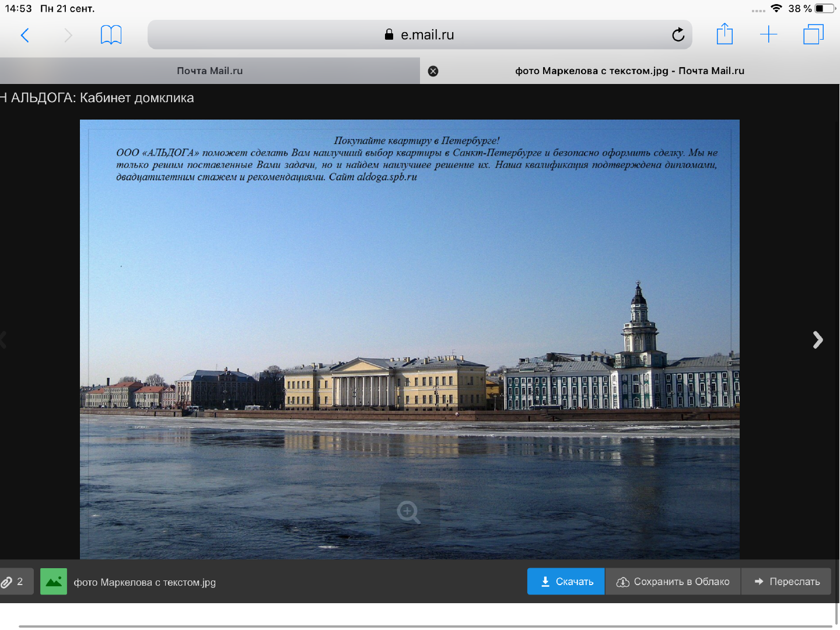Image resolution: width=840 pixels, height=630 pixels.
Task: Switch to the Почта Mail.ru tab
Action: pos(210,71)
